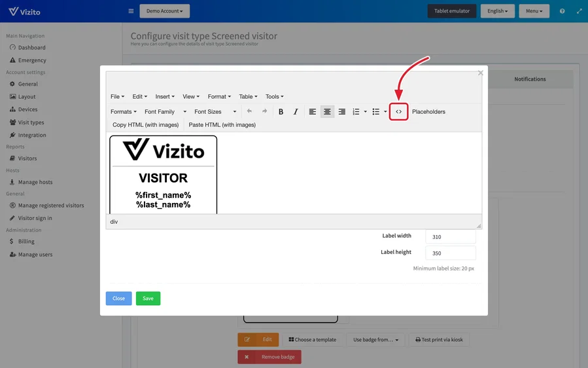Launch the Tablet emulator

point(451,11)
